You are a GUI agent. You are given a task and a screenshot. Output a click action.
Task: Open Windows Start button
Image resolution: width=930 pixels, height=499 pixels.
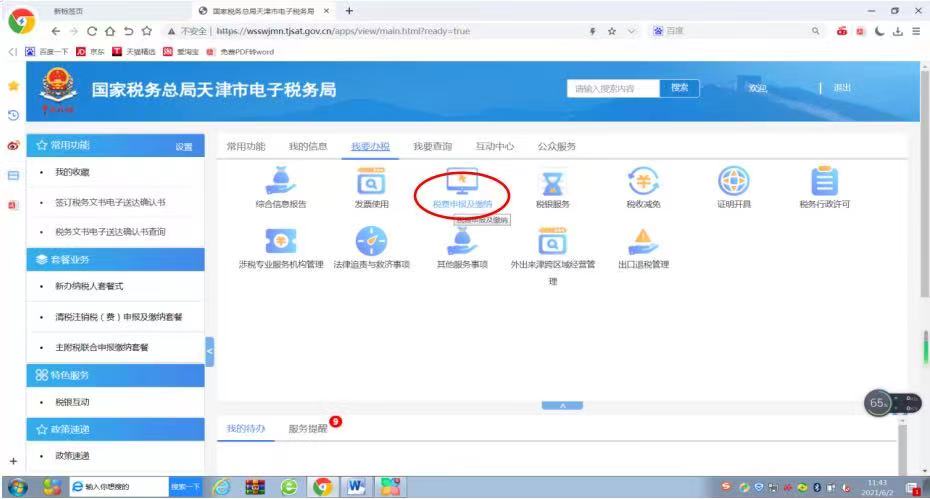click(x=18, y=487)
